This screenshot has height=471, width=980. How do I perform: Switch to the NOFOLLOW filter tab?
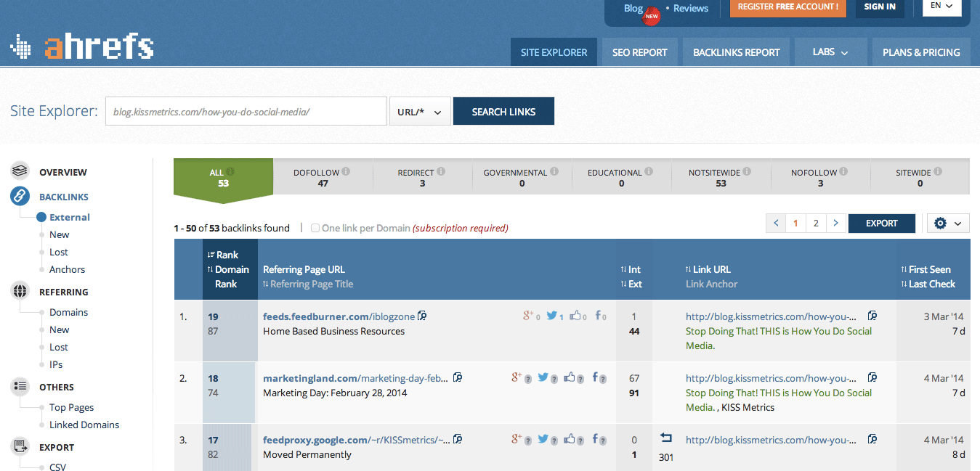click(x=820, y=178)
